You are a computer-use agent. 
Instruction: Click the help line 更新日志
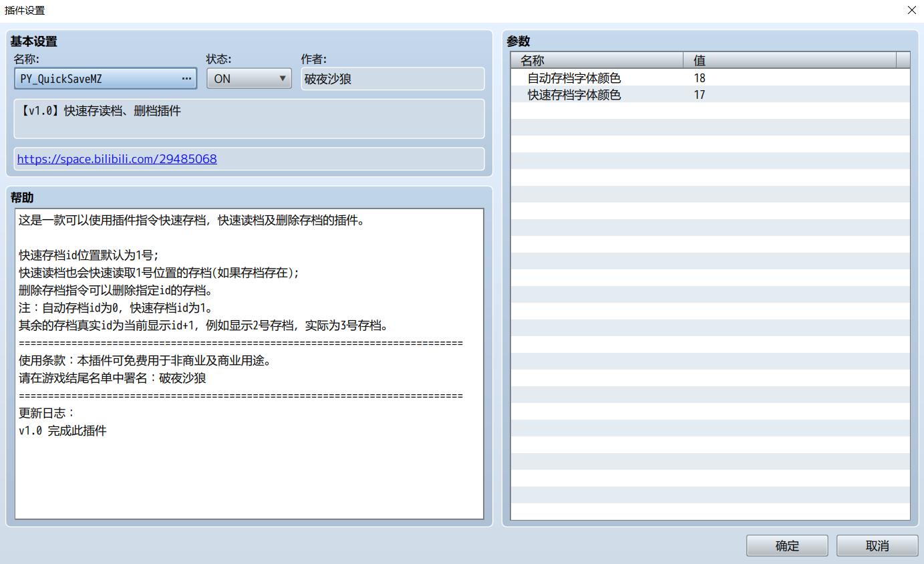coord(47,414)
